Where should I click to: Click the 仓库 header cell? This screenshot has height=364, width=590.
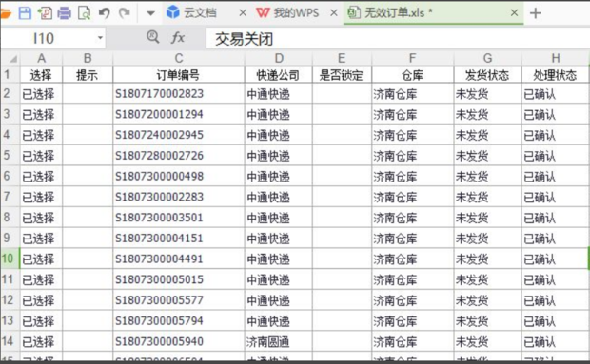click(412, 75)
